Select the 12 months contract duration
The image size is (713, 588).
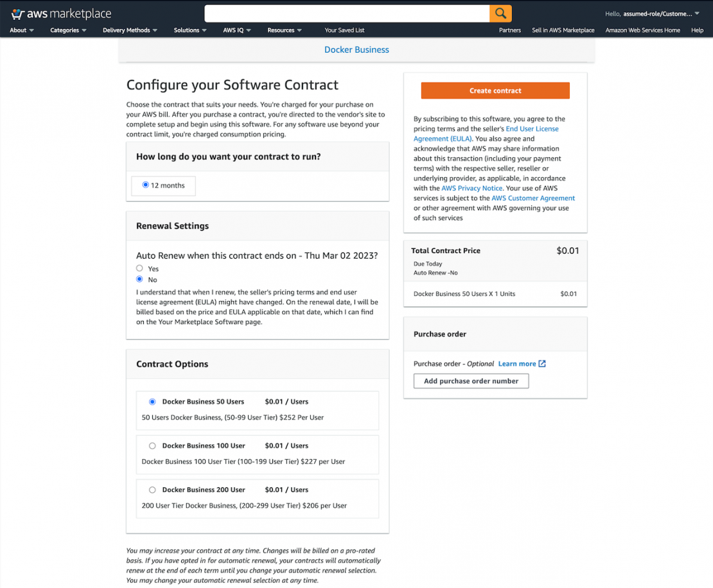coord(146,186)
